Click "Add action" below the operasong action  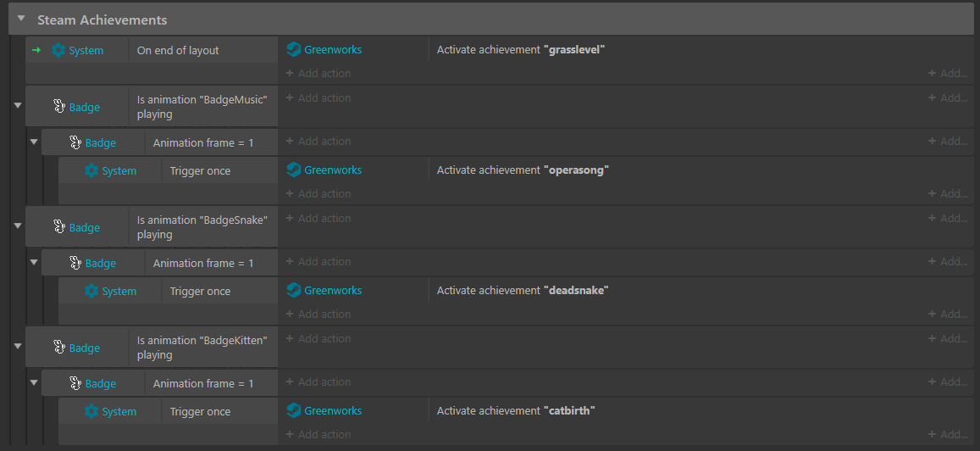pyautogui.click(x=318, y=193)
